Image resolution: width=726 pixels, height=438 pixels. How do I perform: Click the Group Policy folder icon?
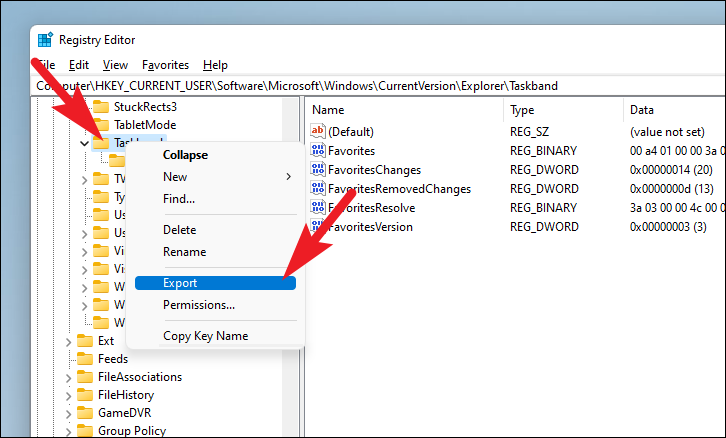(x=85, y=431)
